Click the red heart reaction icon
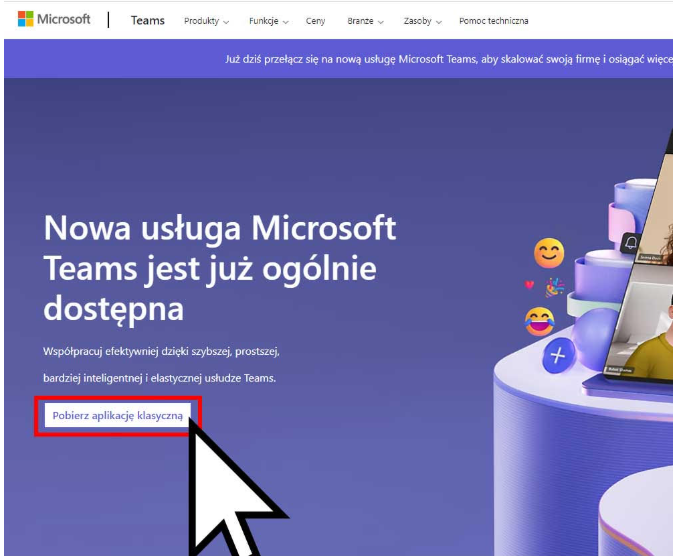This screenshot has width=673, height=556. click(529, 284)
